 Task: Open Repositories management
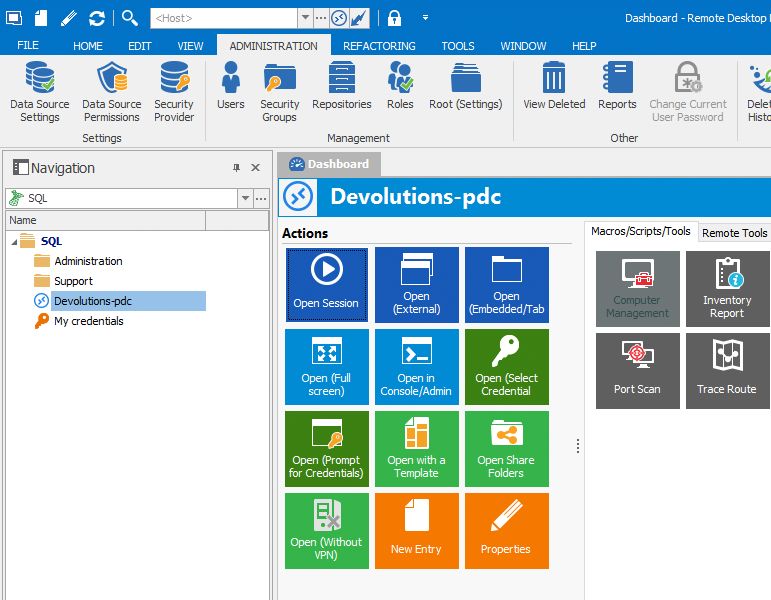[342, 86]
